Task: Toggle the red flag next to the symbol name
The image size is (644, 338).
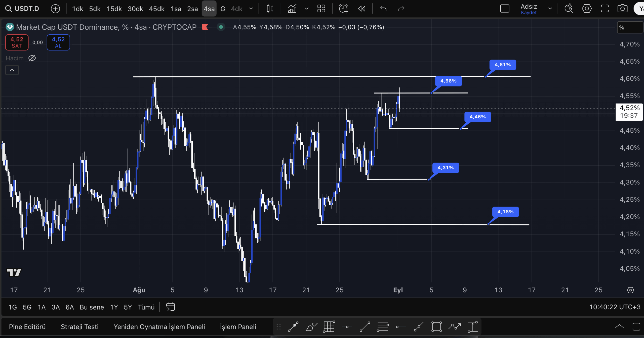Action: (205, 27)
